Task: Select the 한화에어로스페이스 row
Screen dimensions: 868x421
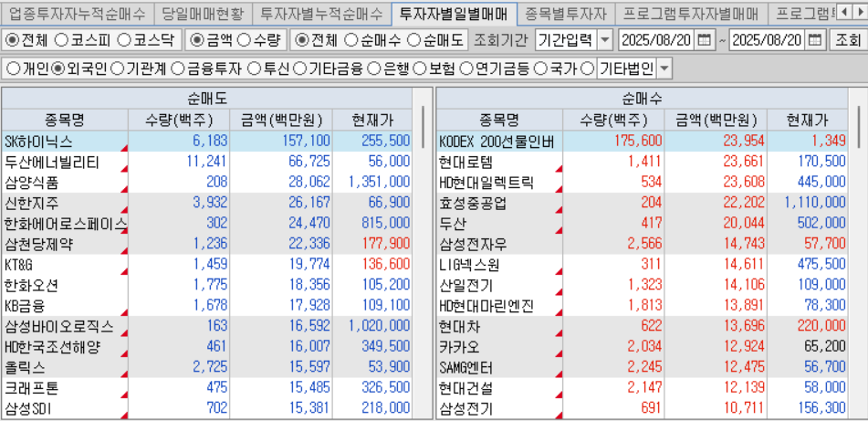Action: pyautogui.click(x=207, y=223)
